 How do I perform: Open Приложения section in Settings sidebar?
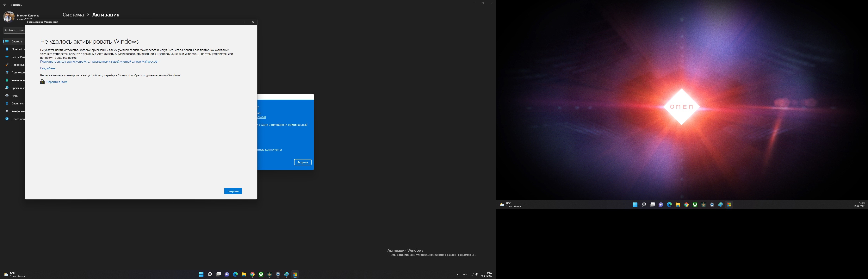14,72
